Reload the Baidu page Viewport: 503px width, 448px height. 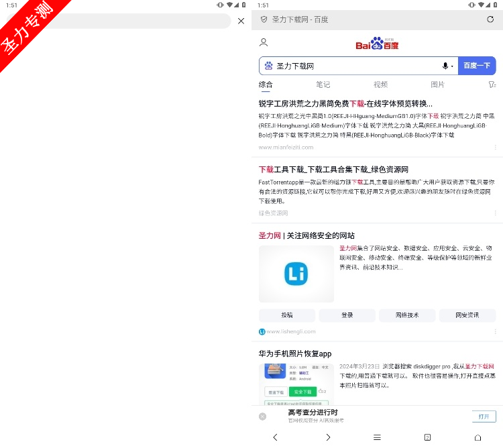(x=490, y=19)
